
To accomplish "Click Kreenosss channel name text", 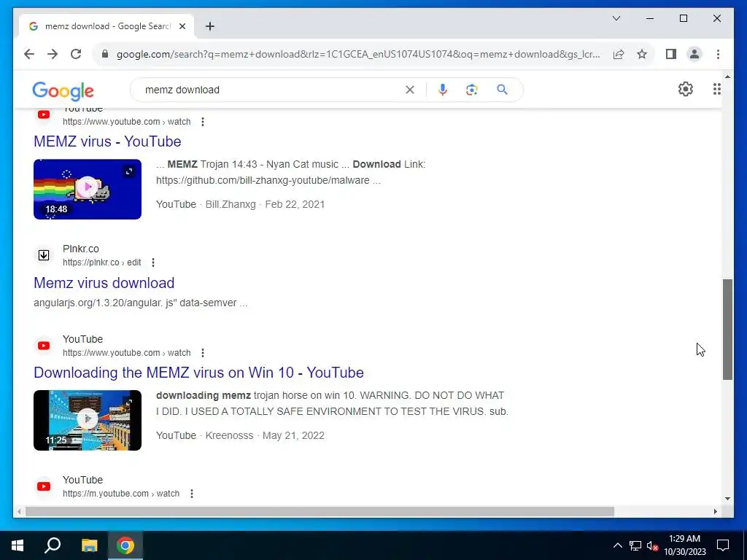I will pos(229,435).
